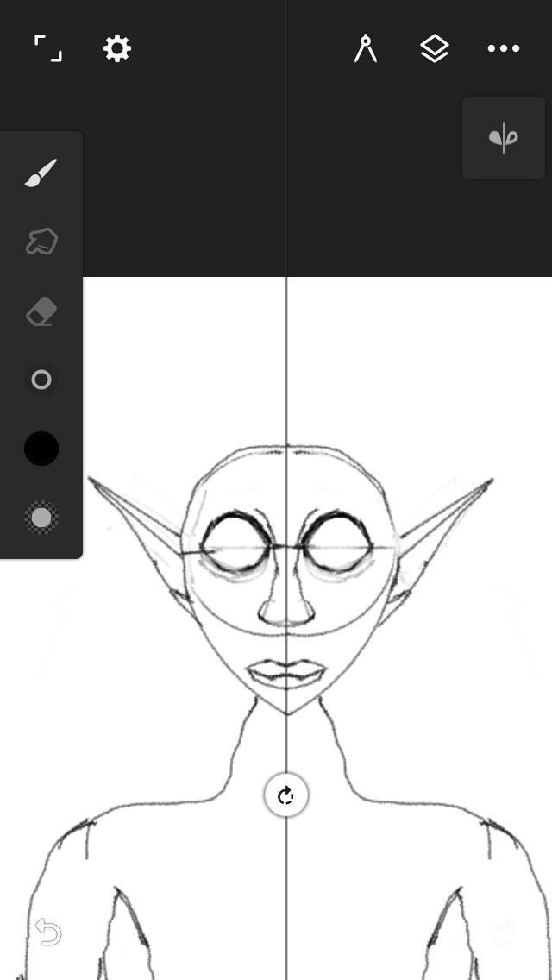Open the brush size ring control
The width and height of the screenshot is (552, 980).
click(41, 380)
